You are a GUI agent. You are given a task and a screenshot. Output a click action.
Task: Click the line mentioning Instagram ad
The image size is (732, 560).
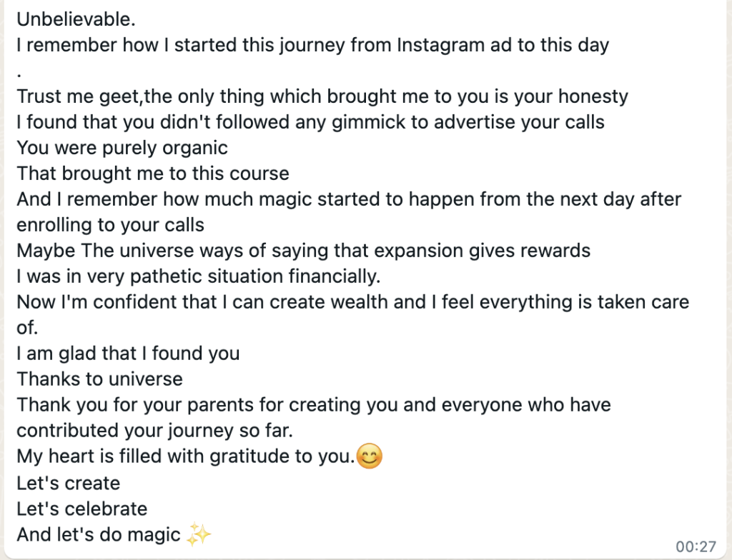(x=312, y=46)
